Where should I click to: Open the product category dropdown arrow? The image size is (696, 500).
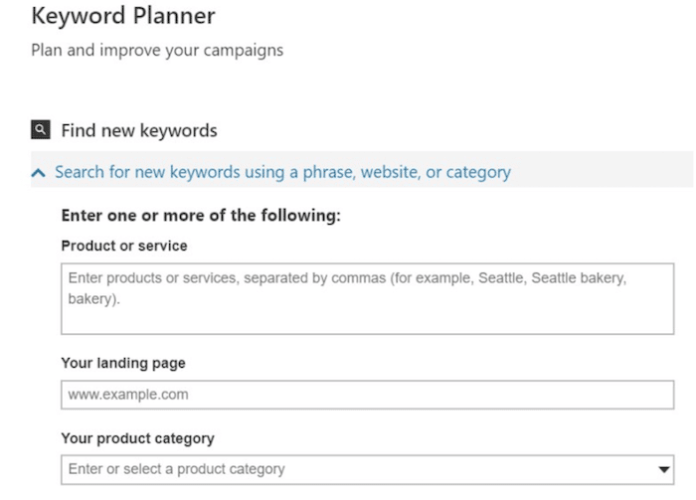663,469
